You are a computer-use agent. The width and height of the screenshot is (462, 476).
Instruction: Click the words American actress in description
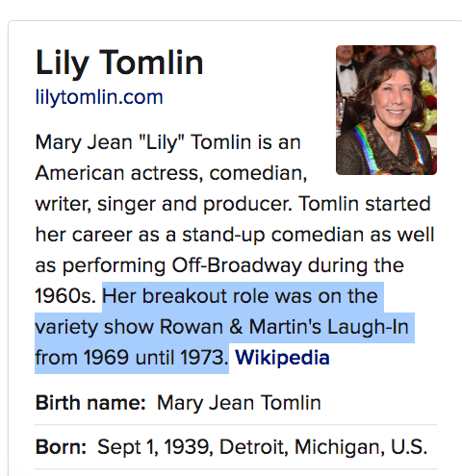point(119,173)
